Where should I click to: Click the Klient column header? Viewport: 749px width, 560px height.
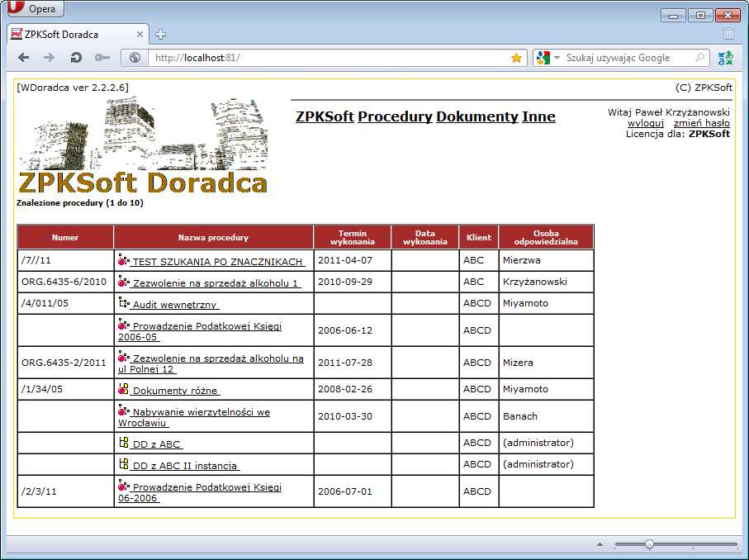click(479, 238)
